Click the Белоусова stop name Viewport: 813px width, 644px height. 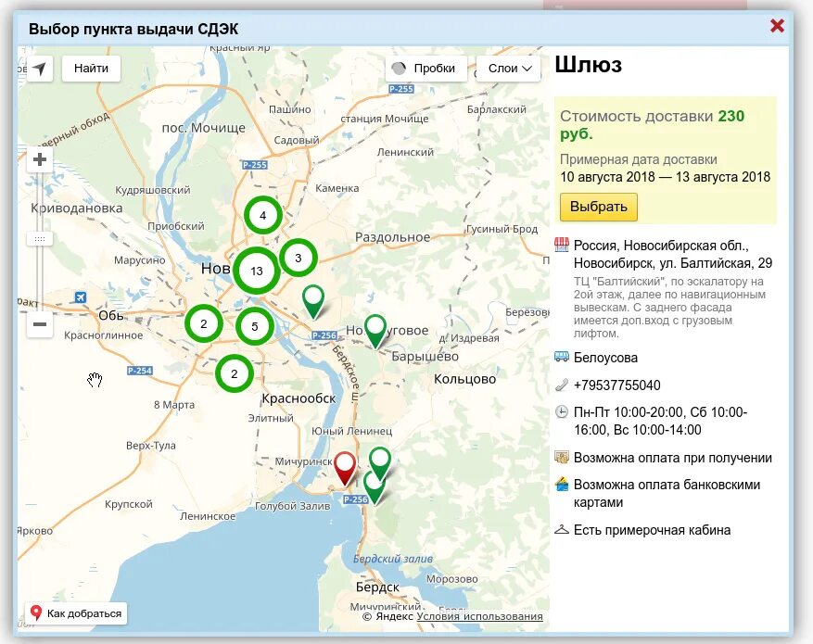pos(605,358)
